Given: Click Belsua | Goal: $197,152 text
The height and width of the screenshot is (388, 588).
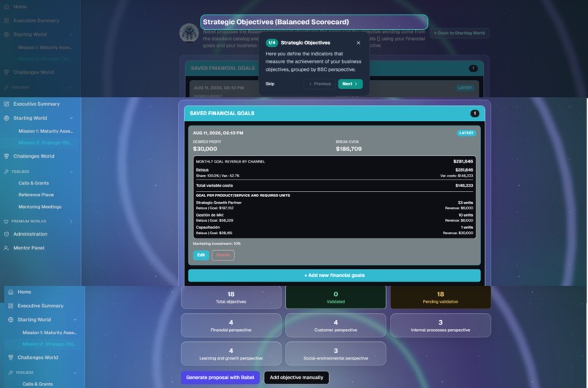Looking at the screenshot, I should point(214,208).
